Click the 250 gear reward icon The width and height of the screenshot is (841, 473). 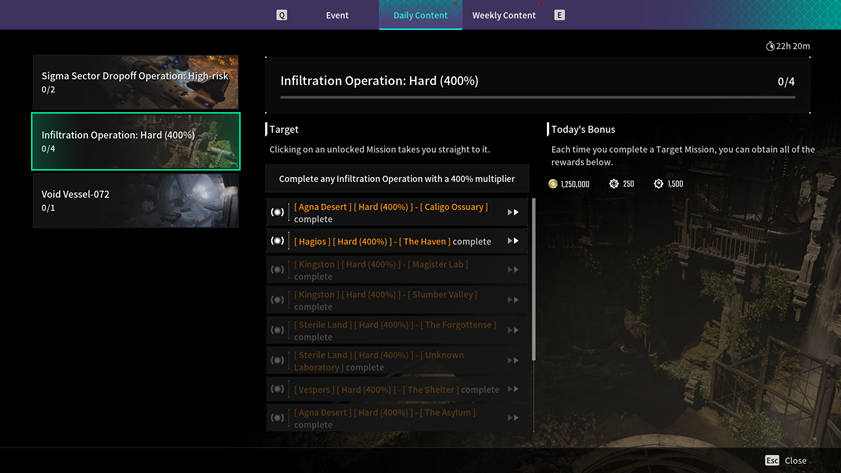click(614, 184)
